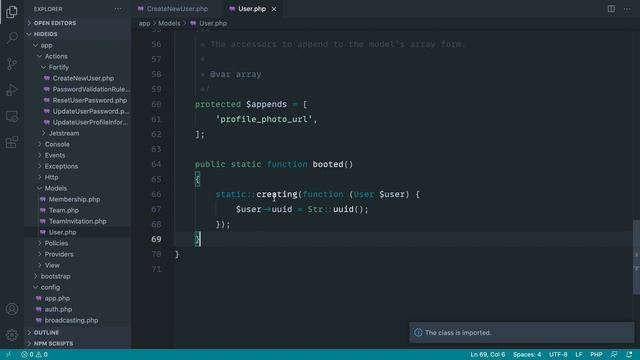
Task: Open the Explorer view icon
Action: coord(12,12)
